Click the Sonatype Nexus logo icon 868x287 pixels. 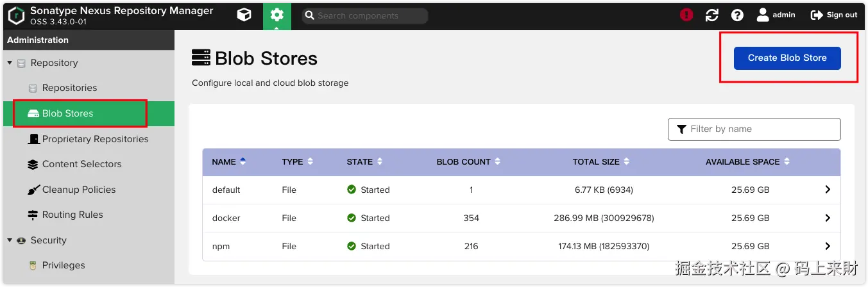click(x=17, y=15)
